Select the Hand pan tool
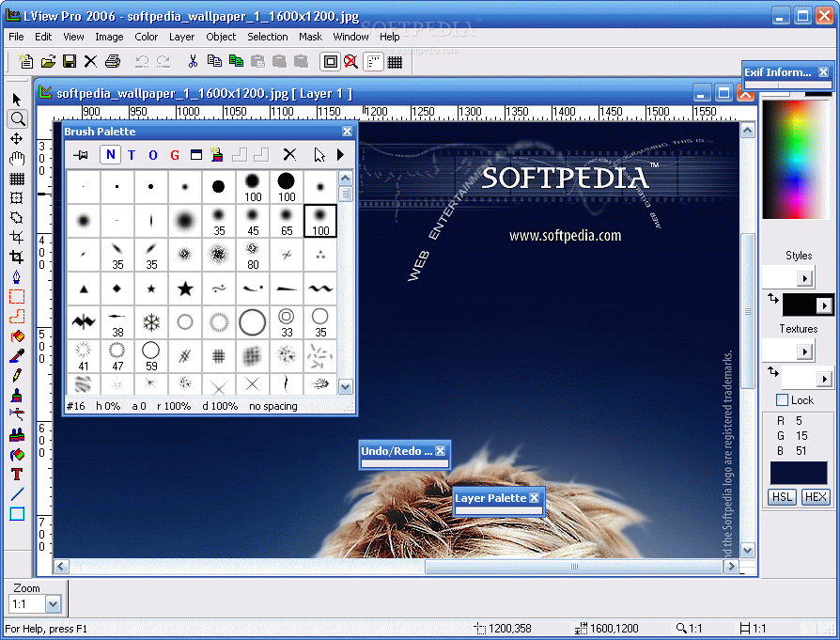Screen dimensions: 840x640 17,159
